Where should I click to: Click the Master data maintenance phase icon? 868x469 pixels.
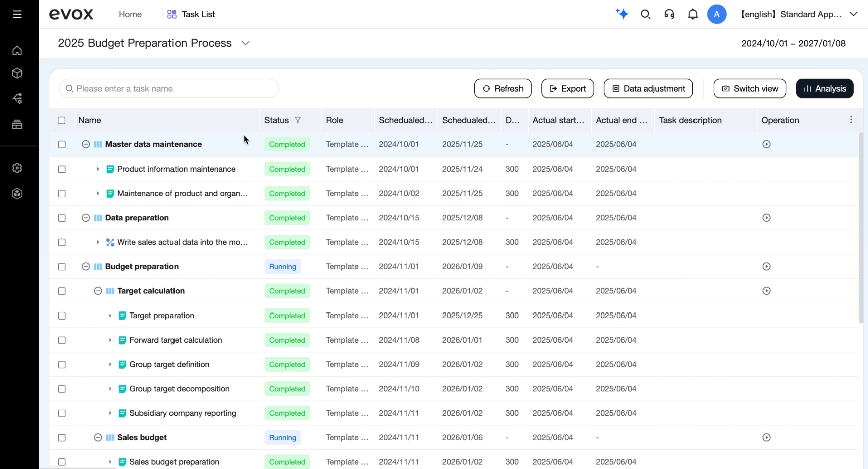coord(98,144)
